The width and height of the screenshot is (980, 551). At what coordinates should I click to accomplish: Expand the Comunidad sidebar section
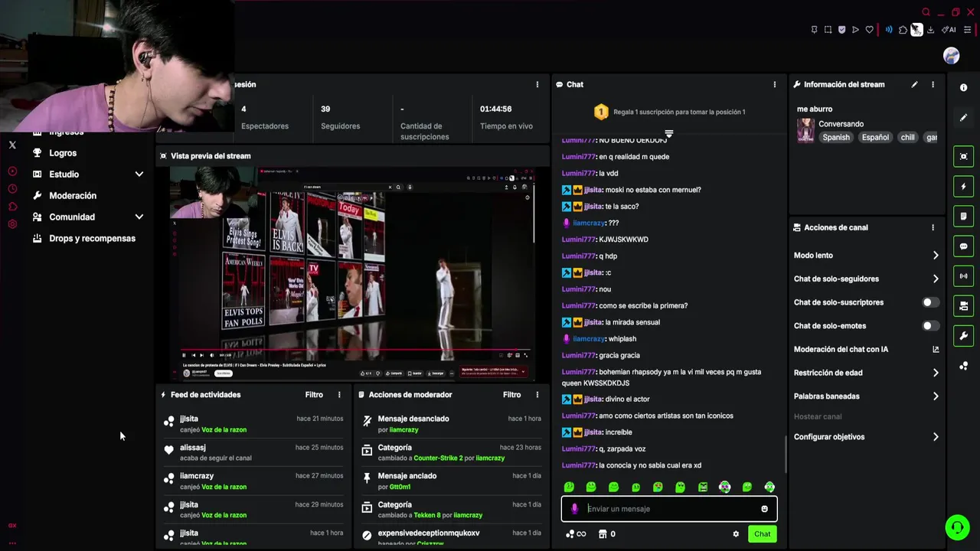(139, 217)
